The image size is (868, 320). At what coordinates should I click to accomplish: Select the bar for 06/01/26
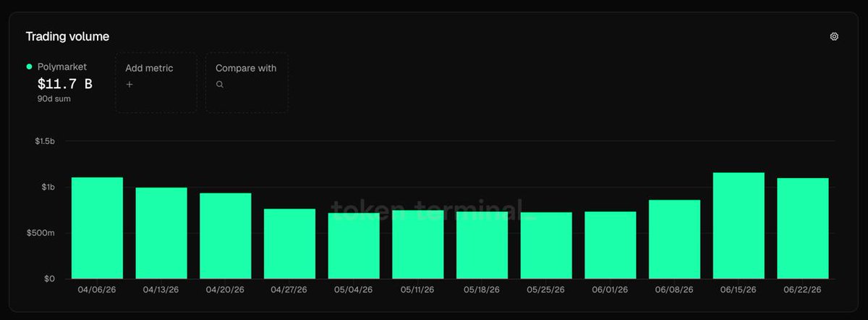610,245
